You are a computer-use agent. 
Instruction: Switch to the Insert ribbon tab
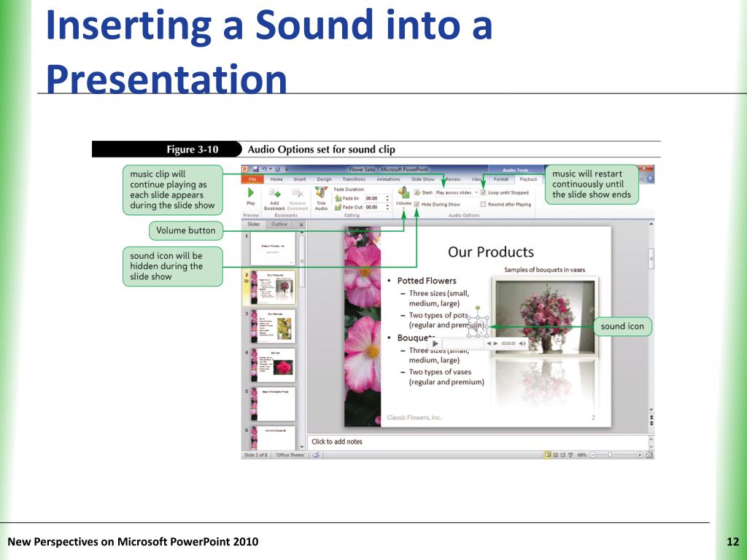click(x=300, y=179)
